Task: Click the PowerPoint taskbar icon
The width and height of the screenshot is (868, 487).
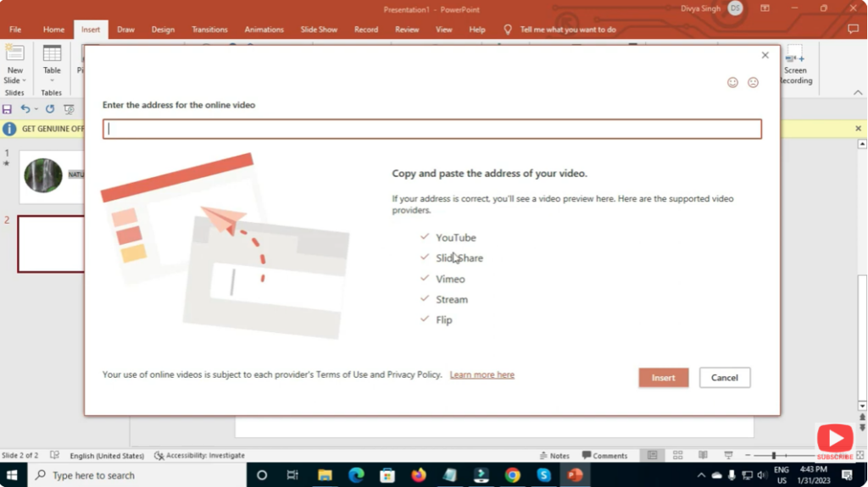Action: (x=575, y=475)
